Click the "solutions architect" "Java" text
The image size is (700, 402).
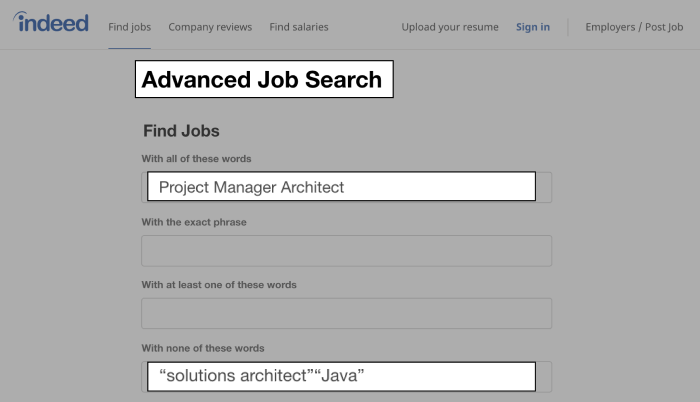[261, 377]
